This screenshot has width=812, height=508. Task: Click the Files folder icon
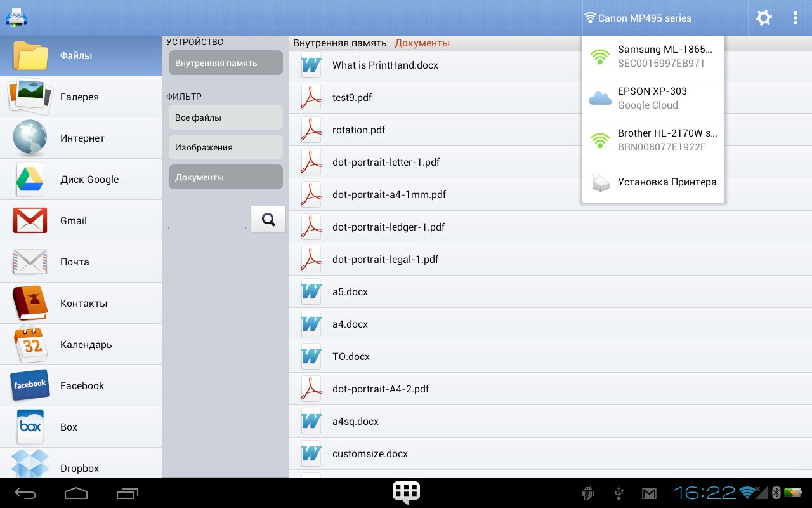point(30,56)
